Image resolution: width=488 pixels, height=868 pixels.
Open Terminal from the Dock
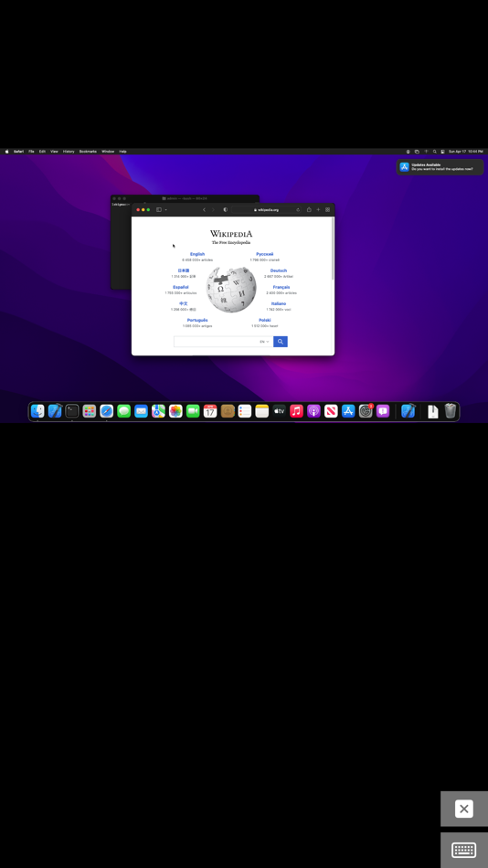pyautogui.click(x=72, y=411)
